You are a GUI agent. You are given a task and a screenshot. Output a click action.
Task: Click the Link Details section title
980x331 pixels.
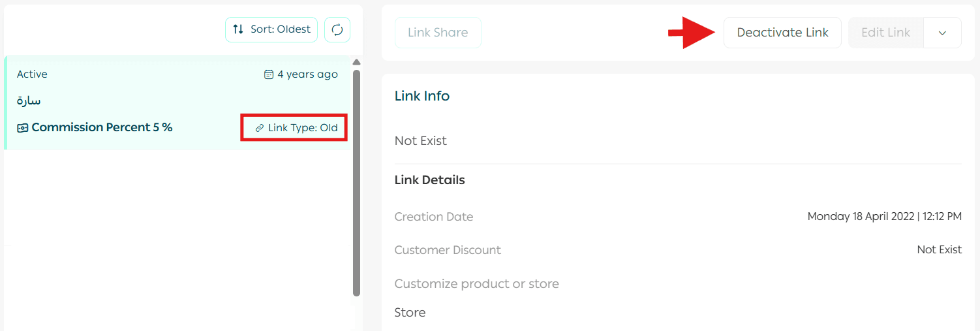430,180
